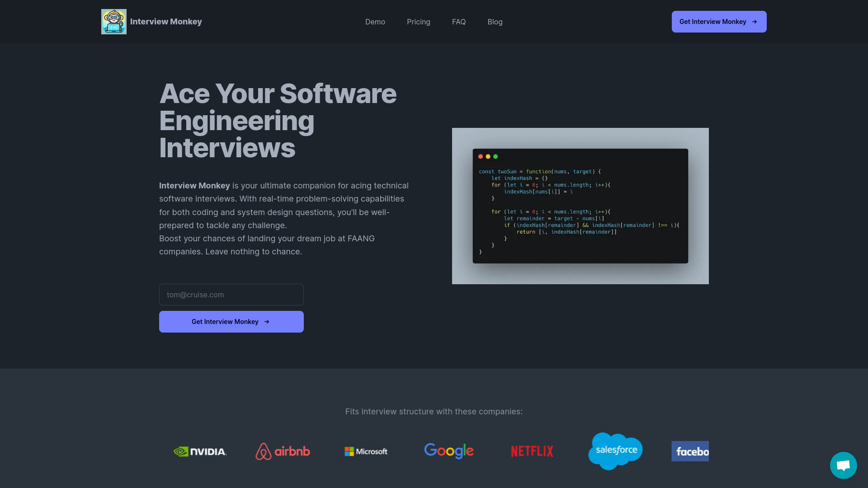Viewport: 868px width, 488px height.
Task: Click the FAQ tab in navigation
Action: click(x=458, y=21)
